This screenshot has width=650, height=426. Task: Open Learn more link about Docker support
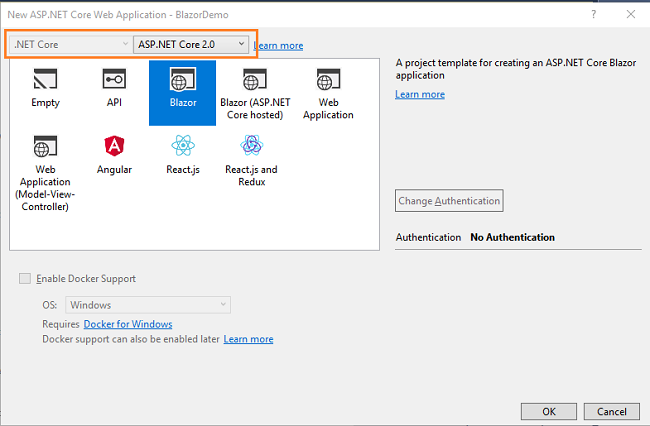[248, 339]
